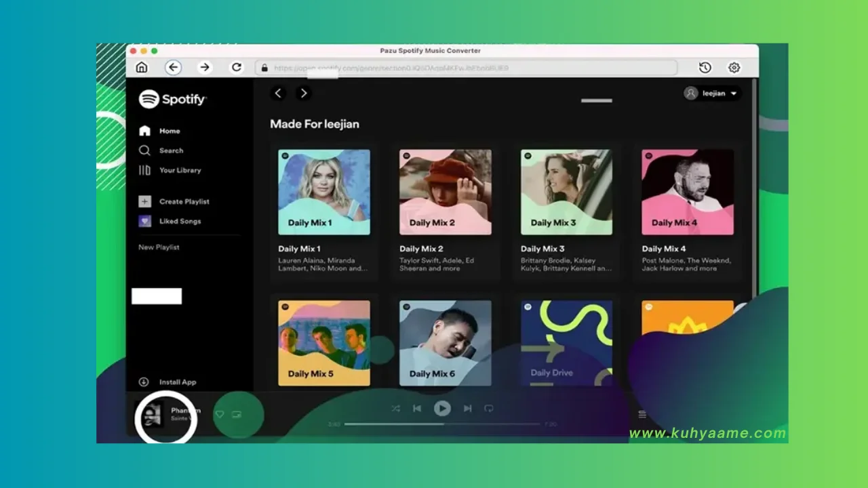This screenshot has height=488, width=868.
Task: Open the leejian user account dropdown
Action: [x=712, y=94]
